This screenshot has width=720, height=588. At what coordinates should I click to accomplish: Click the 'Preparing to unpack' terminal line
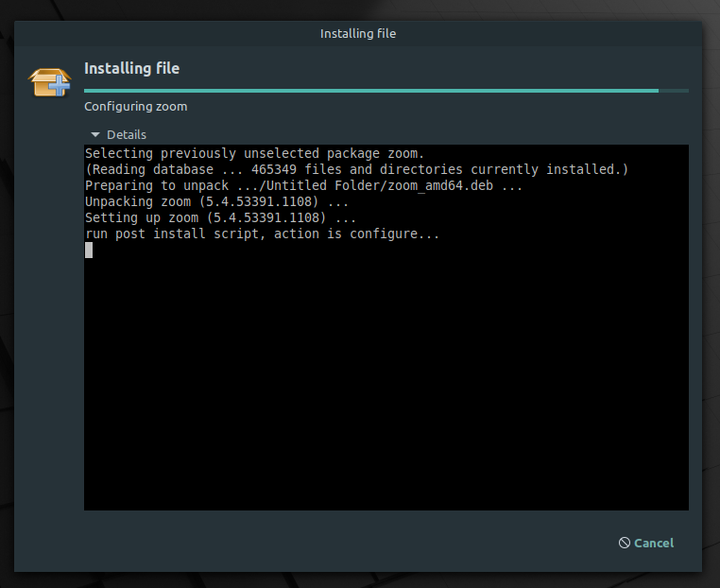tap(303, 185)
